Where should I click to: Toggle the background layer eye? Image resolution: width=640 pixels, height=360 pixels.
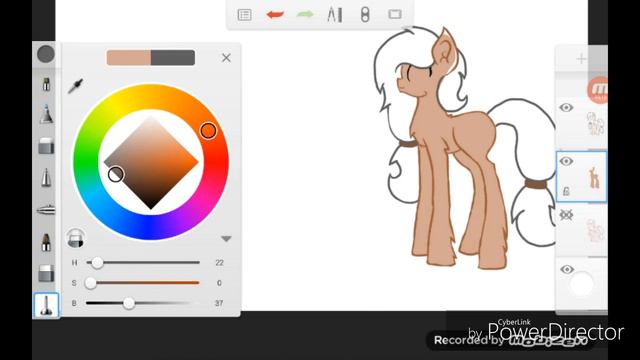[x=567, y=269]
